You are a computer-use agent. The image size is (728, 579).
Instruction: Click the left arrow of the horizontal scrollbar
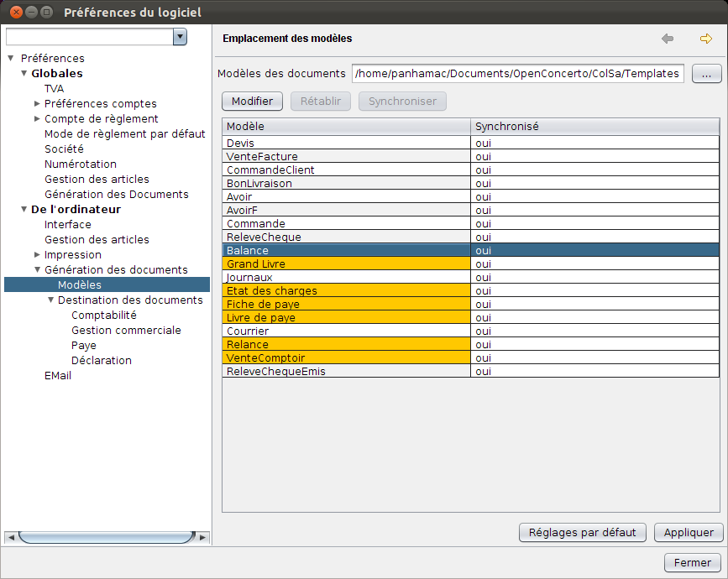tap(11, 537)
